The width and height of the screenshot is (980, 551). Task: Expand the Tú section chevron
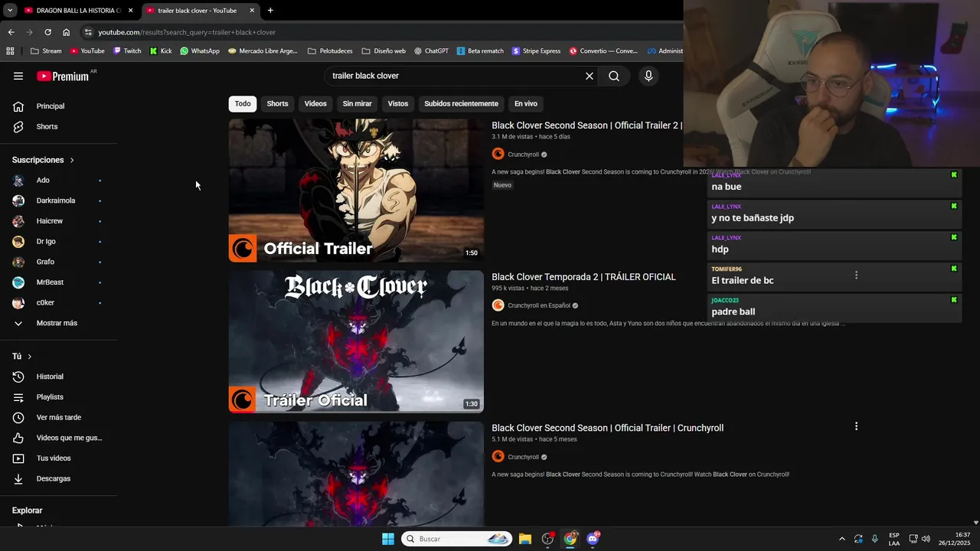click(x=30, y=357)
